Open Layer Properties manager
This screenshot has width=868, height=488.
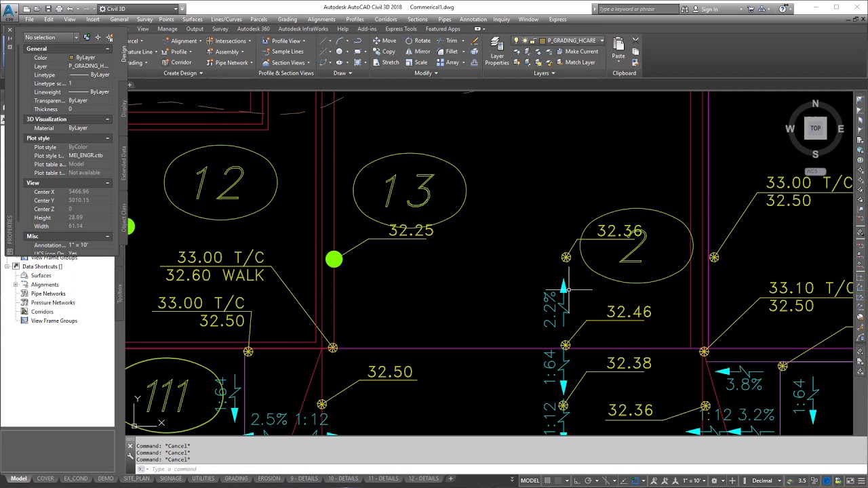[x=496, y=52]
